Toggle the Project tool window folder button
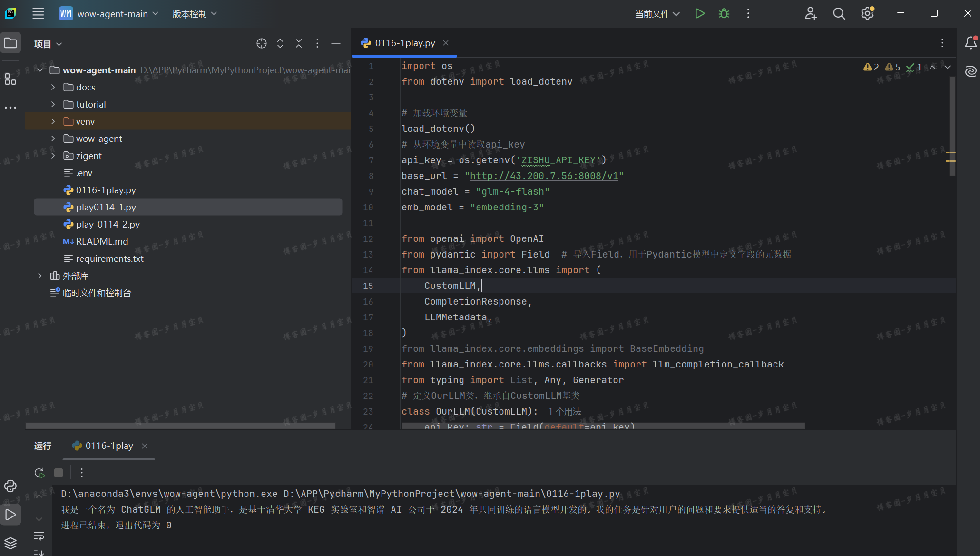980x556 pixels. [x=10, y=43]
